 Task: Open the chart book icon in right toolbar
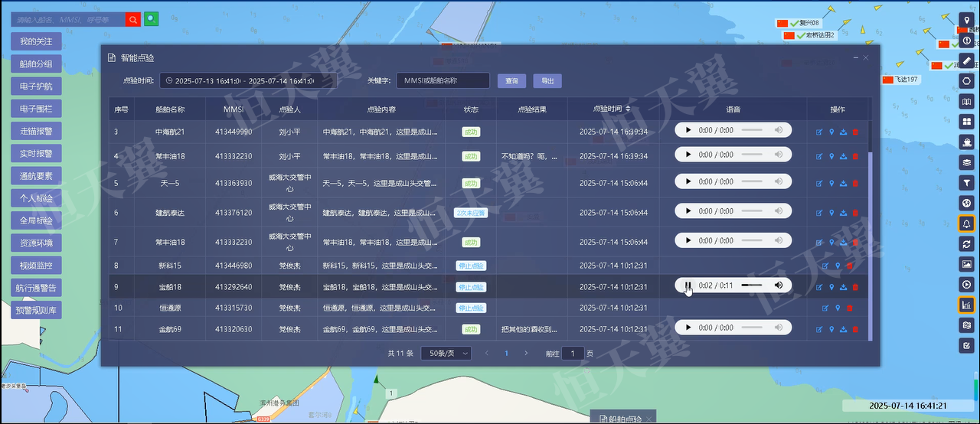point(967,101)
